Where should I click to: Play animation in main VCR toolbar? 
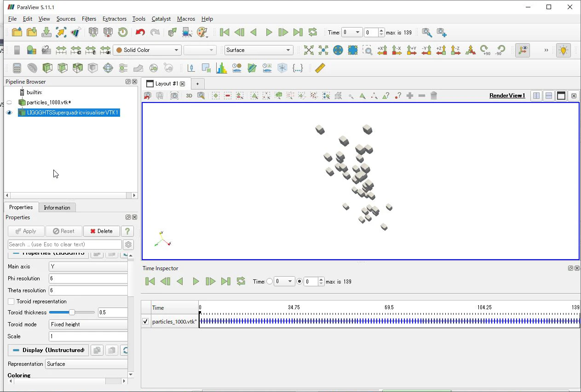pos(269,32)
